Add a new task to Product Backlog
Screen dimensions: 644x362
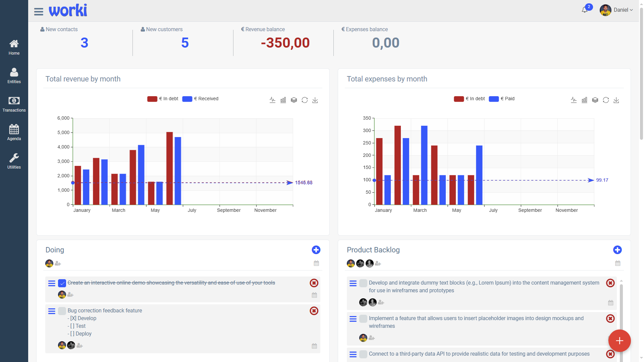click(x=618, y=250)
